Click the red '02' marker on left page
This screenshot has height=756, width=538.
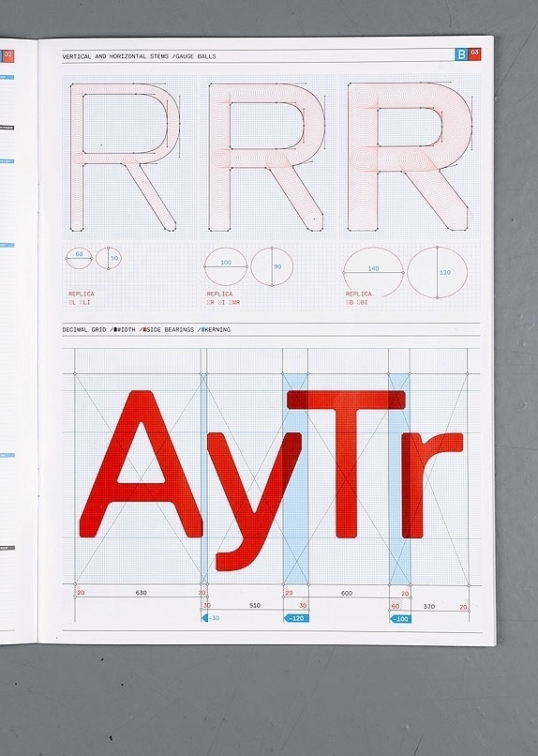tap(8, 55)
